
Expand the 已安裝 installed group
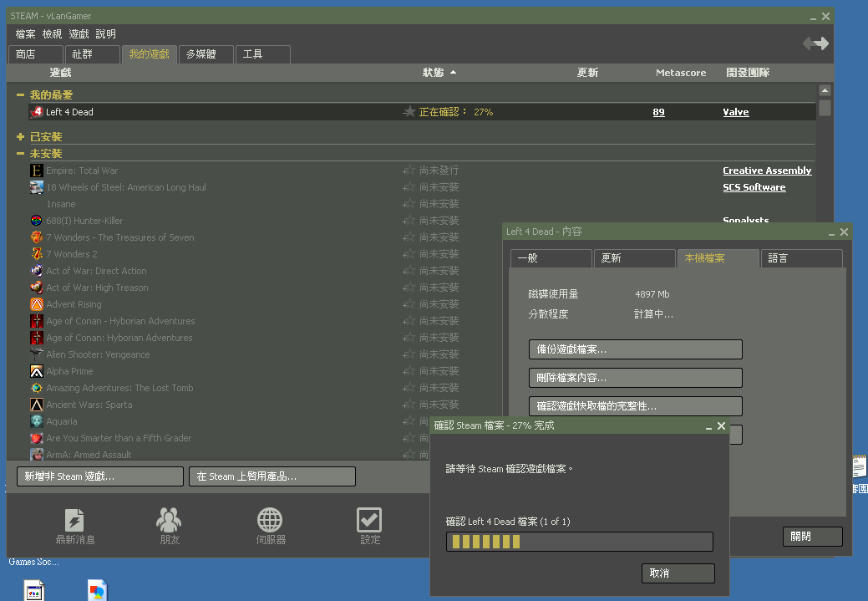(x=20, y=137)
